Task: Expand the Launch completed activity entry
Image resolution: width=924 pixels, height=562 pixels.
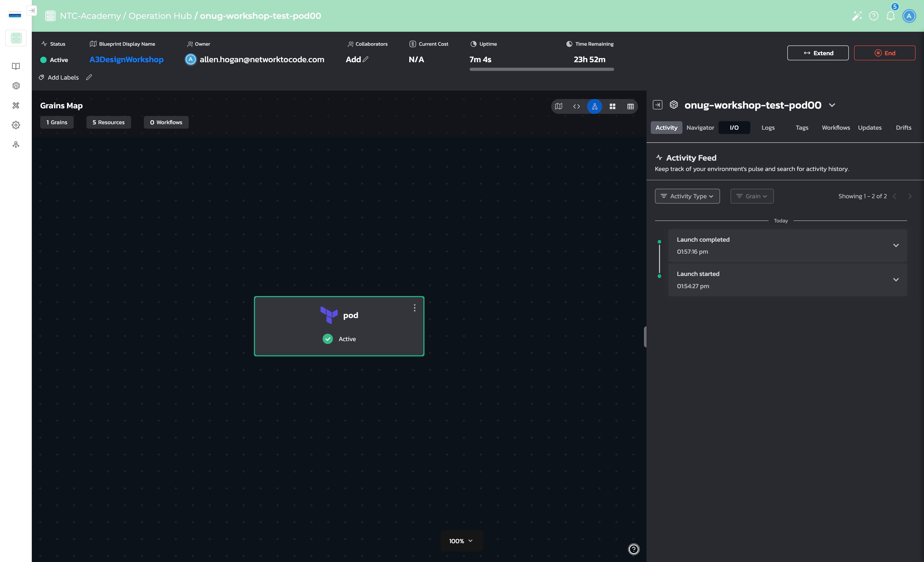Action: (895, 245)
